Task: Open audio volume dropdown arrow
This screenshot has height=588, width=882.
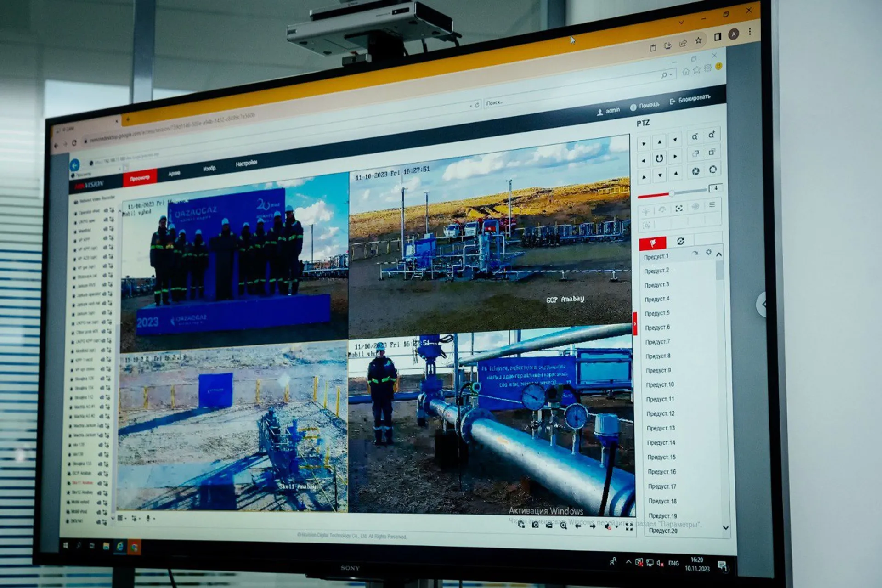Action: click(x=616, y=527)
